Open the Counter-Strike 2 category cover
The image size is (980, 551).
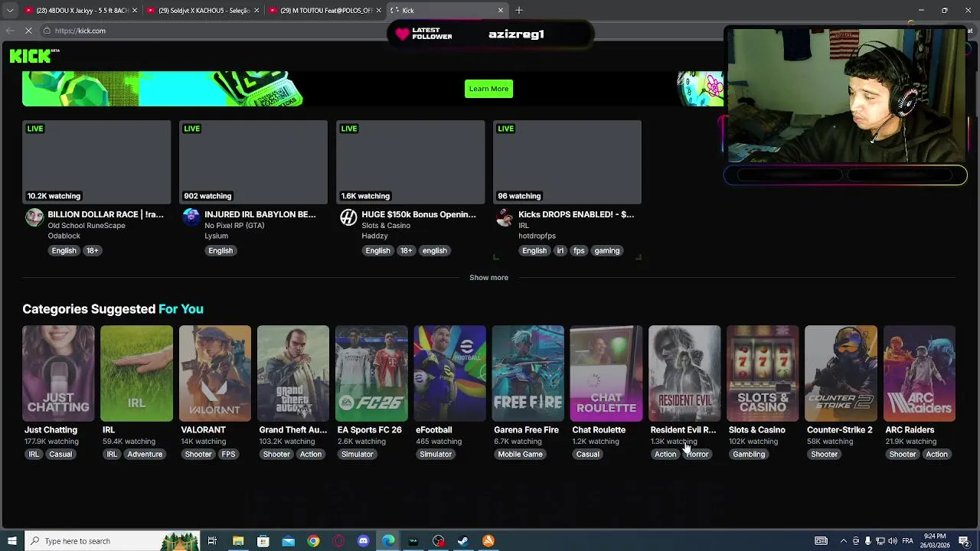pyautogui.click(x=841, y=373)
